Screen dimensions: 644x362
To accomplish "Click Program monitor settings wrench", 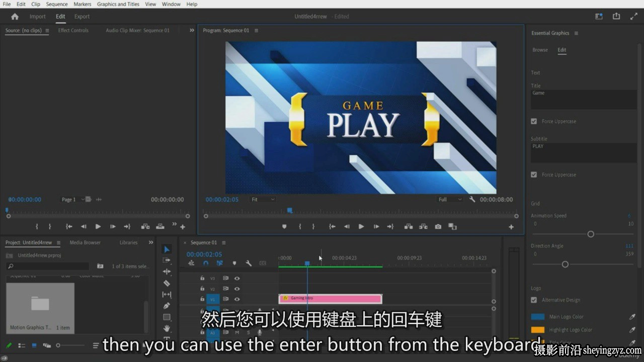I will tap(472, 200).
